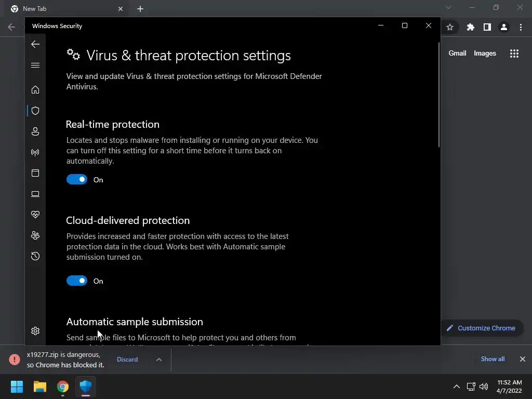Viewport: 532px width, 399px height.
Task: Open Protection history clock icon
Action: (35, 256)
